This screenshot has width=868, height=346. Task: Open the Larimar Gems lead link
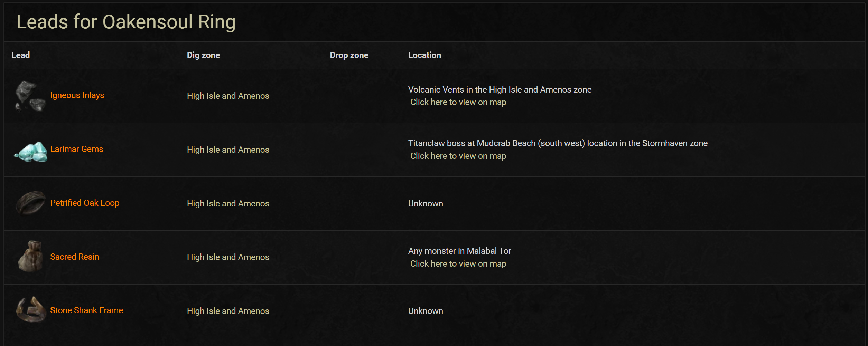point(77,149)
